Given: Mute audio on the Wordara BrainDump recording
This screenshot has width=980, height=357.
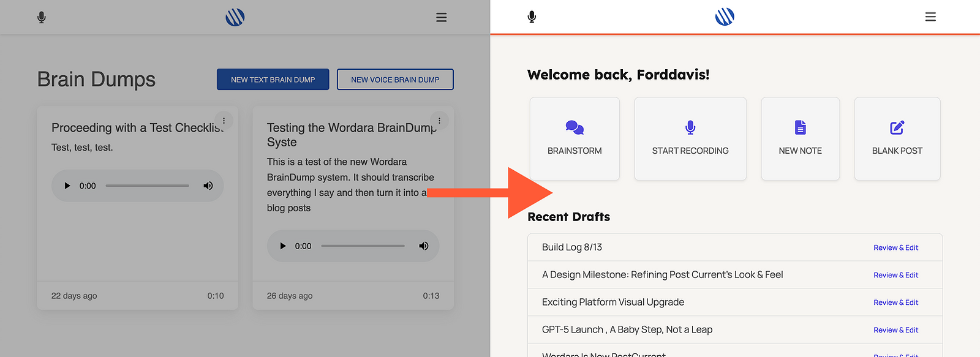Looking at the screenshot, I should pyautogui.click(x=424, y=246).
